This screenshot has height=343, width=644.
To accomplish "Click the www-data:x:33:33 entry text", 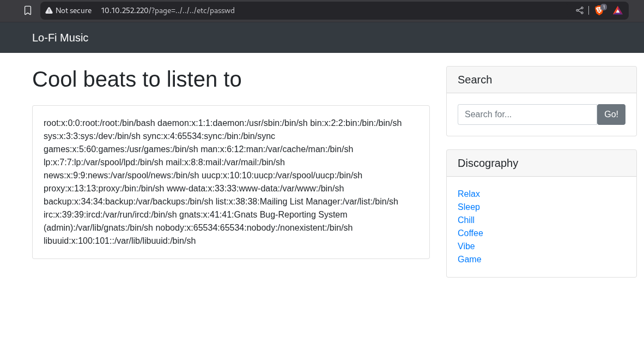I will pos(255,188).
